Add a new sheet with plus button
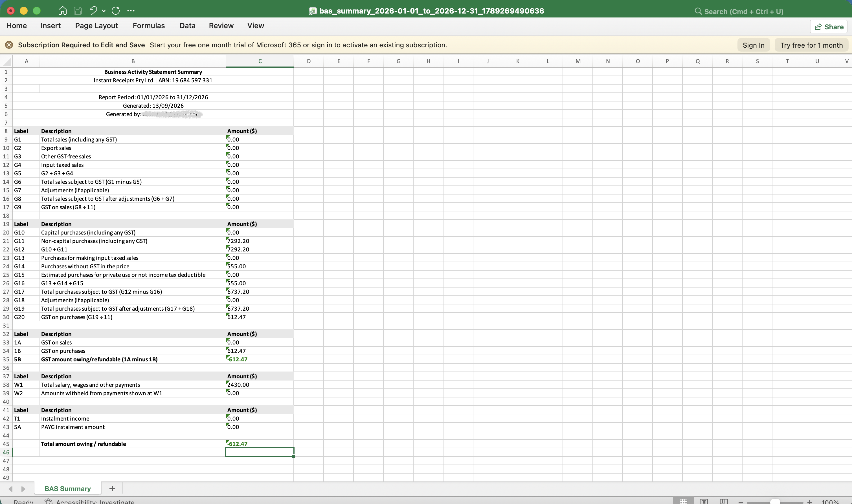852x504 pixels. coord(112,488)
